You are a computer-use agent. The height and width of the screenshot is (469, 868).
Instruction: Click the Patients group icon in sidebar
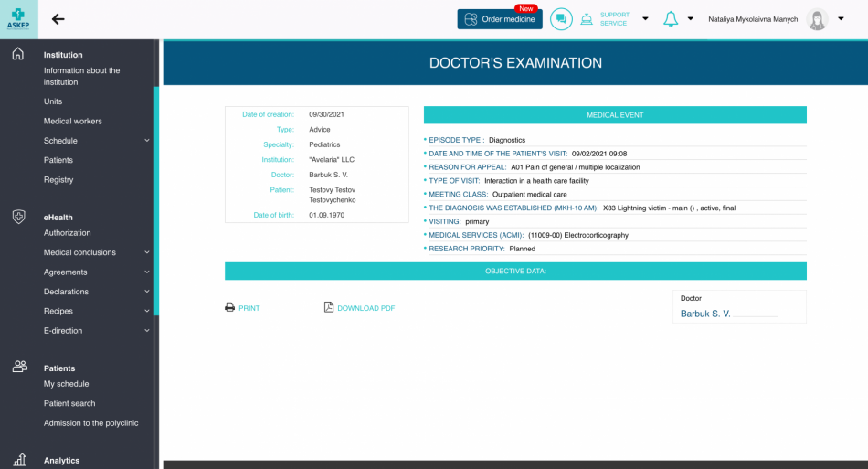click(18, 367)
